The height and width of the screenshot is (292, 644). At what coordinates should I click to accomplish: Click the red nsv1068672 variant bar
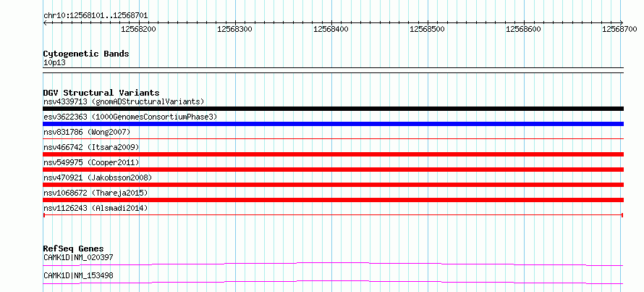pos(333,200)
